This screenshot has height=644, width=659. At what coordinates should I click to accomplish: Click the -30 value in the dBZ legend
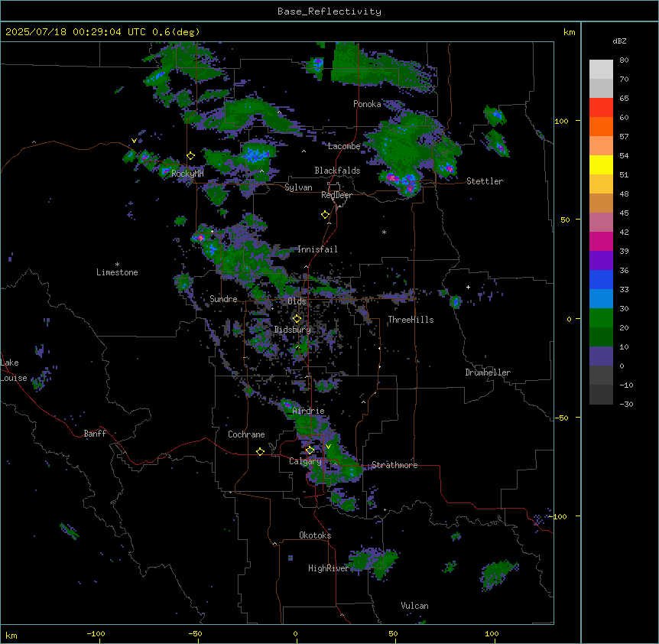point(626,404)
